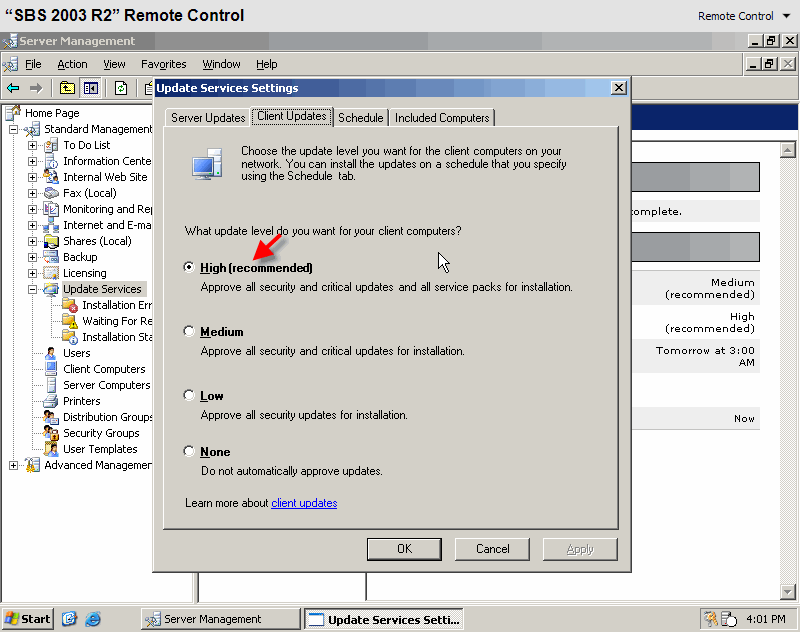Cancel the Update Services Settings dialog
Image resolution: width=800 pixels, height=632 pixels.
(492, 549)
